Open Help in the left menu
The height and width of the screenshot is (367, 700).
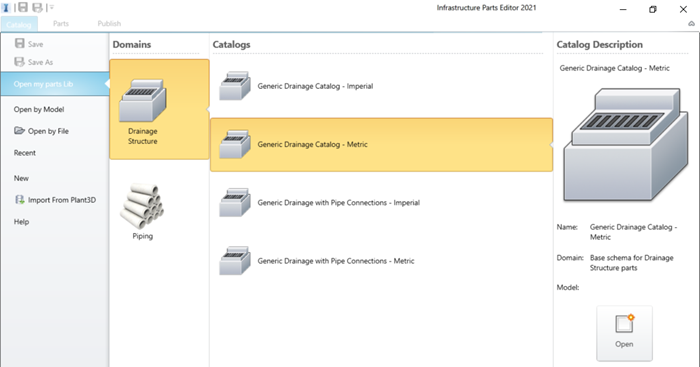21,221
